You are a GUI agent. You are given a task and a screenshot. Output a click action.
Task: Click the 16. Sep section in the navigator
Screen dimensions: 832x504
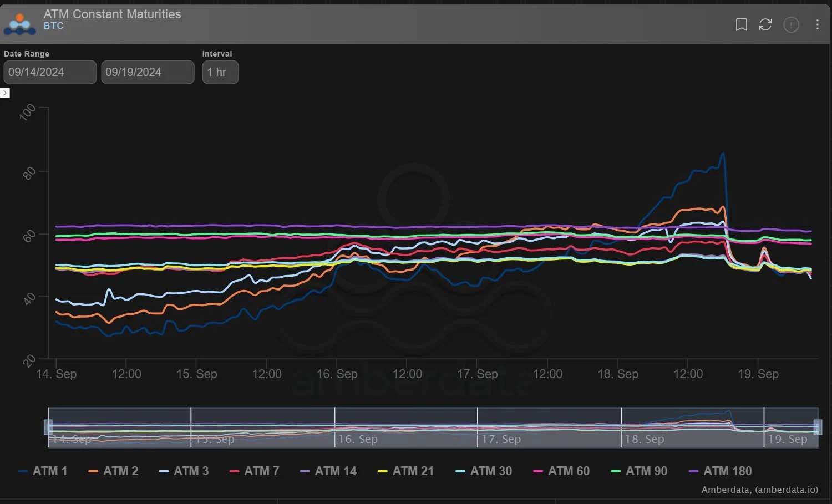tap(406, 427)
